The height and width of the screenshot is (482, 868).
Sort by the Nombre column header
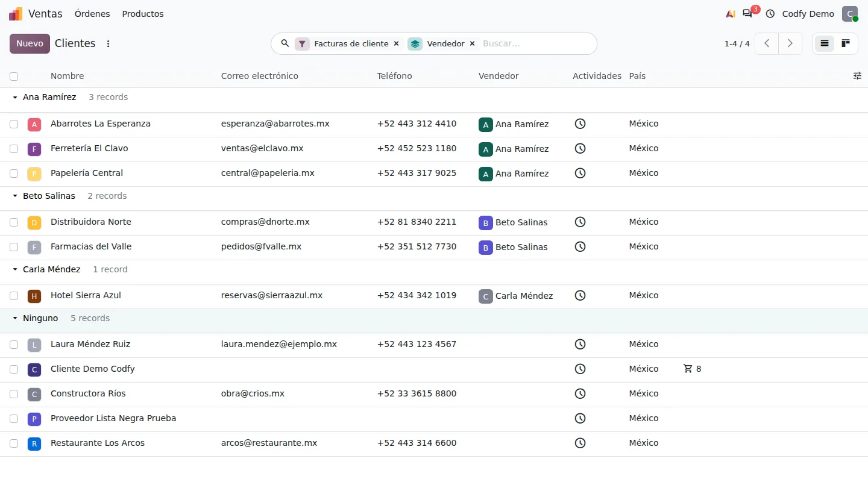pos(68,76)
